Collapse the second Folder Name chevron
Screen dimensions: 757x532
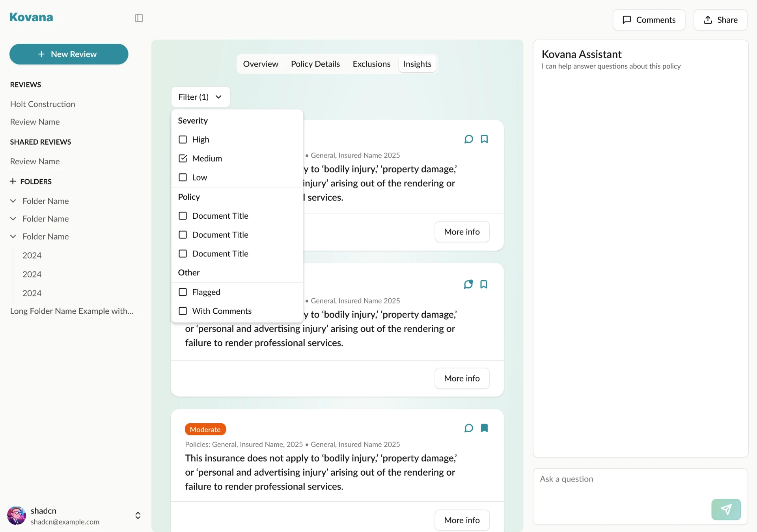click(13, 219)
